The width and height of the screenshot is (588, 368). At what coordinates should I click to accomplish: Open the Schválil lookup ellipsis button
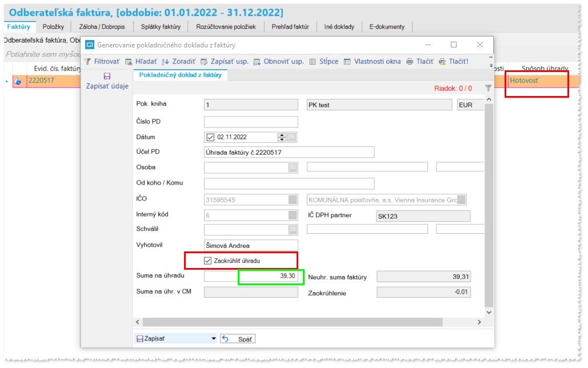tap(293, 230)
